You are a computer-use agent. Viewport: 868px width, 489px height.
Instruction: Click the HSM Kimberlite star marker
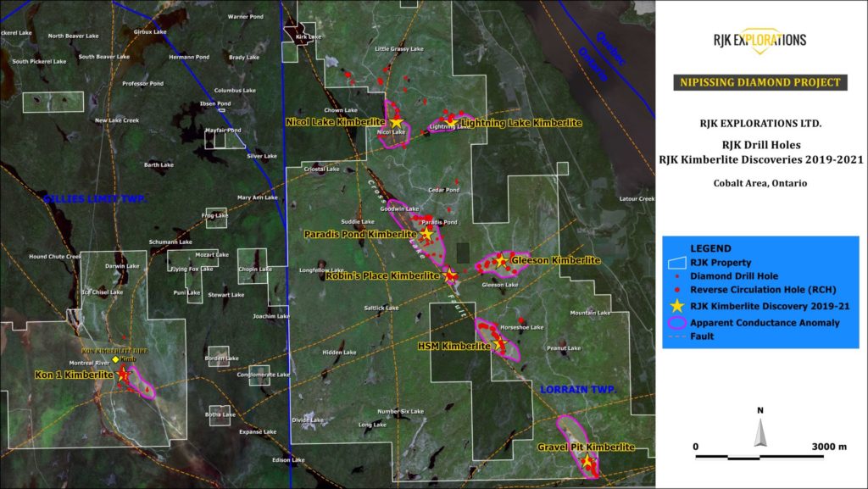[x=500, y=345]
